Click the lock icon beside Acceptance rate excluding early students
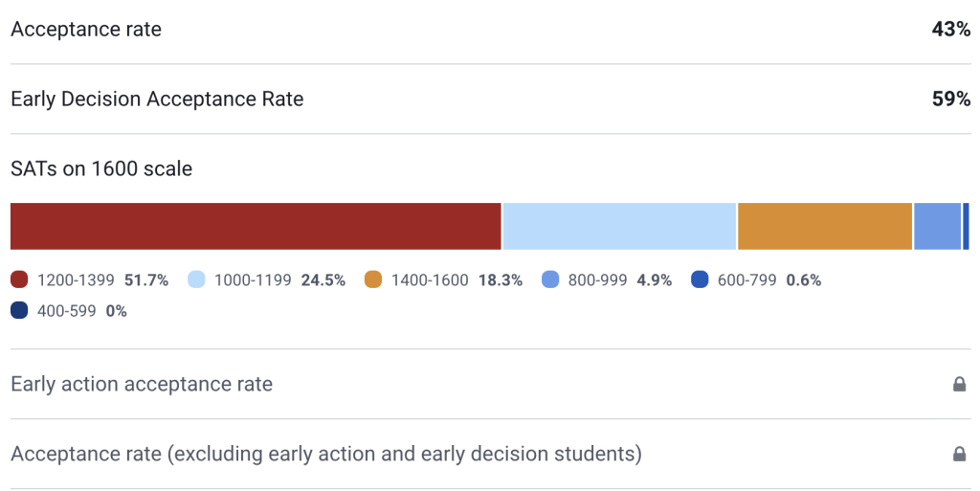The image size is (980, 491). (959, 454)
